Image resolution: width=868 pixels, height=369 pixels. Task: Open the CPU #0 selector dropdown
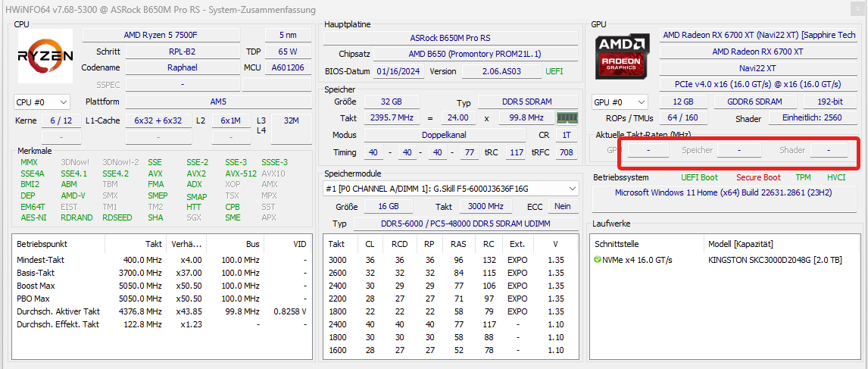(x=42, y=102)
